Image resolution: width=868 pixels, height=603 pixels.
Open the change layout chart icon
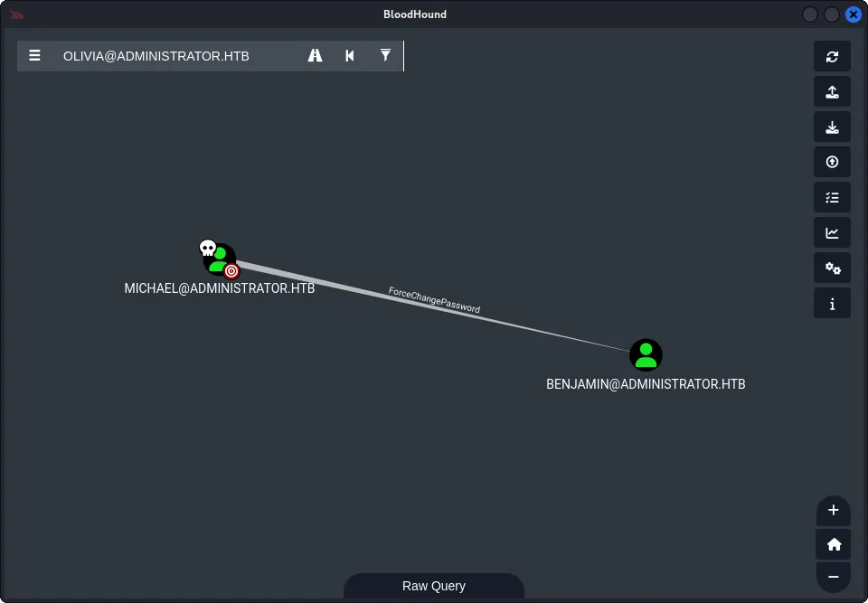click(832, 233)
